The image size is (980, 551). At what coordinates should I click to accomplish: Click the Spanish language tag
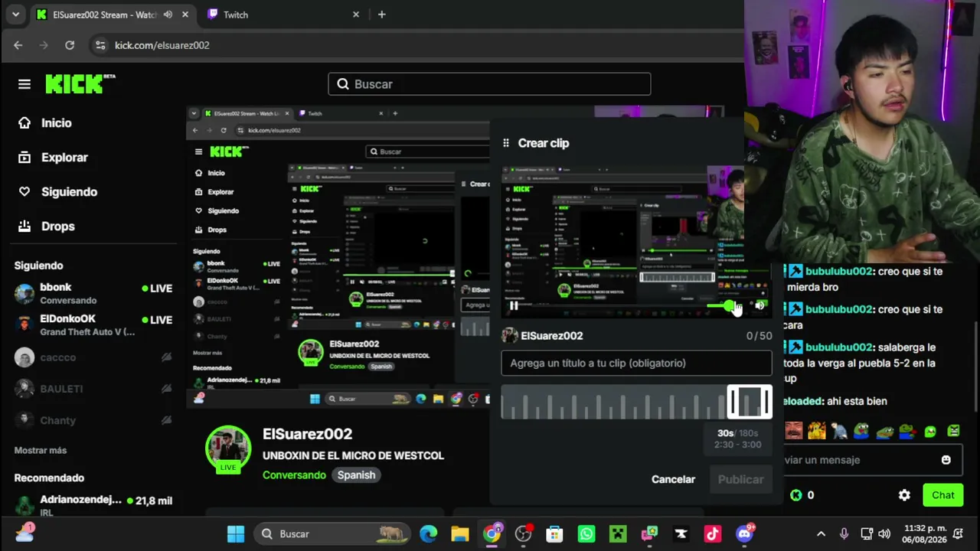pos(356,475)
